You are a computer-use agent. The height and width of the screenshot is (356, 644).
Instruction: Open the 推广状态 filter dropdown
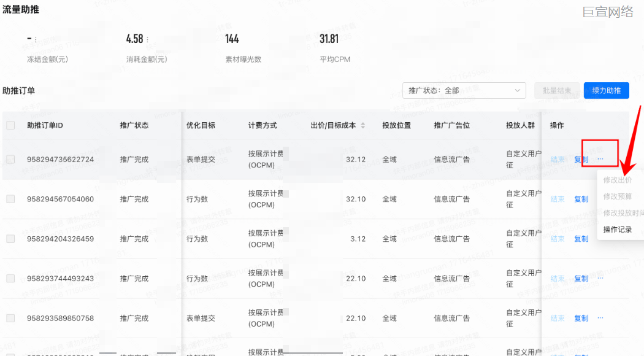click(464, 90)
